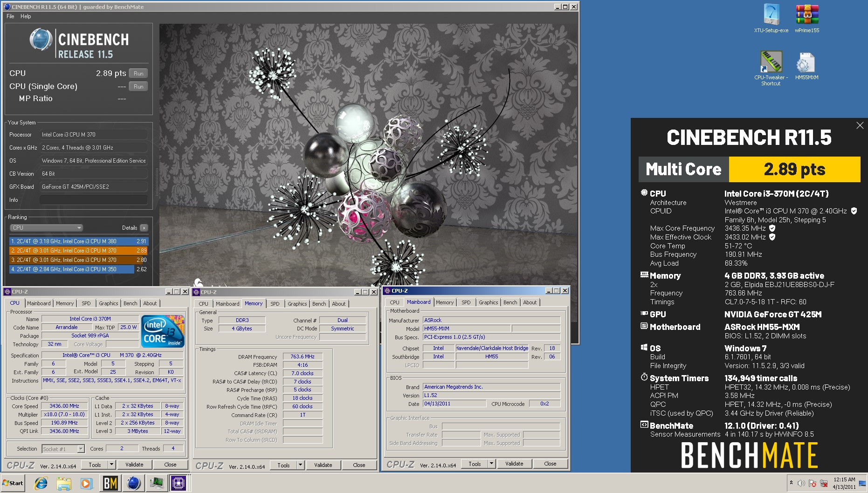
Task: Click the Memory section icon in BenchMate
Action: coord(644,275)
